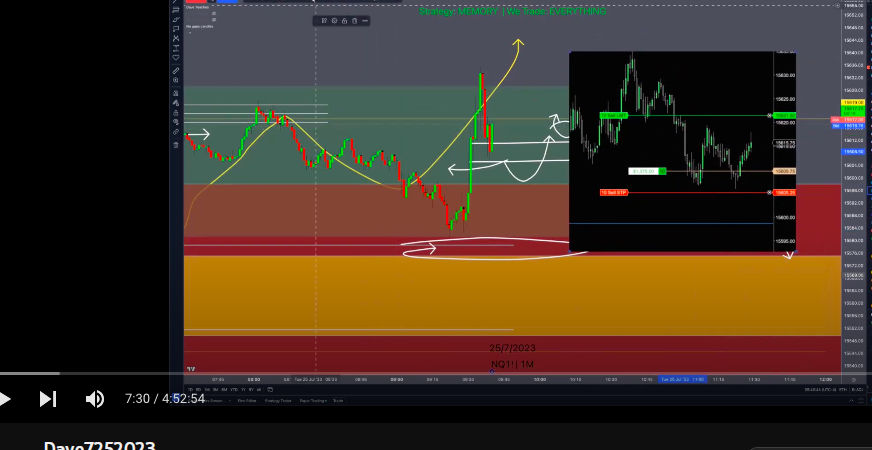Image resolution: width=872 pixels, height=450 pixels.
Task: Click the '10 Sell STP' order label
Action: click(x=614, y=193)
